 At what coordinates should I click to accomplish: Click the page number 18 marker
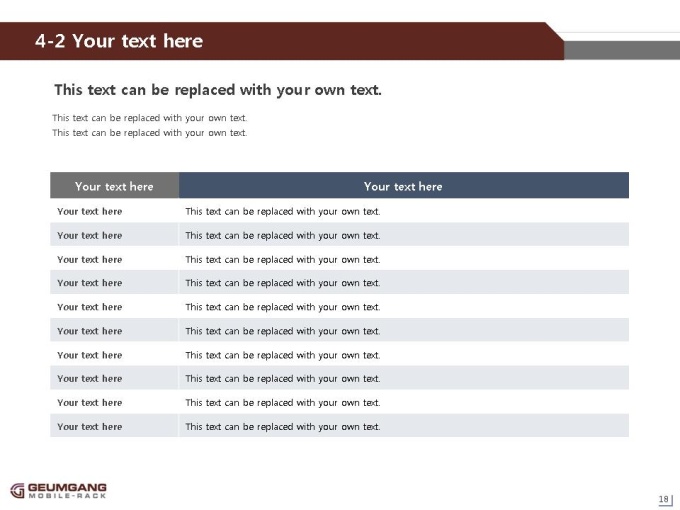tap(664, 500)
